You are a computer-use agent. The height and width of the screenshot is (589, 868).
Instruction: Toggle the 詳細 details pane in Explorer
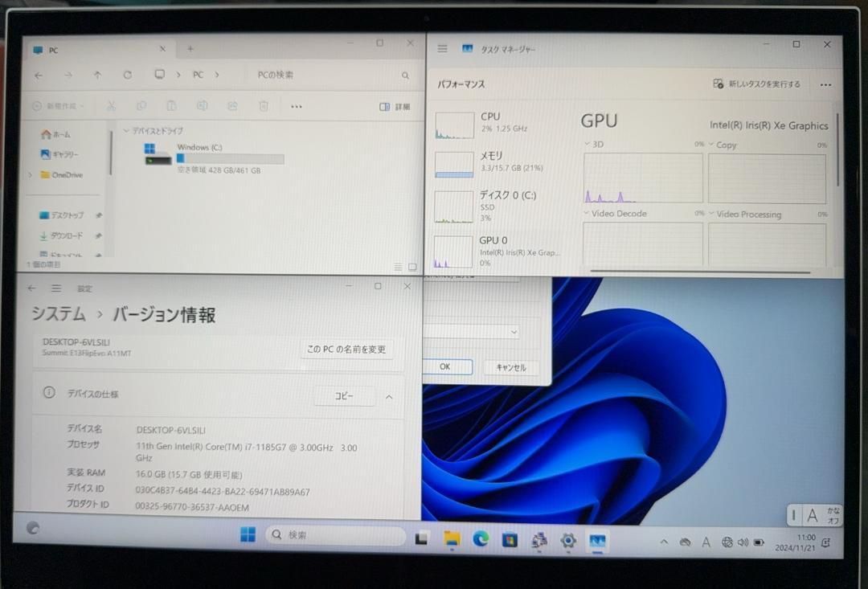coord(395,107)
